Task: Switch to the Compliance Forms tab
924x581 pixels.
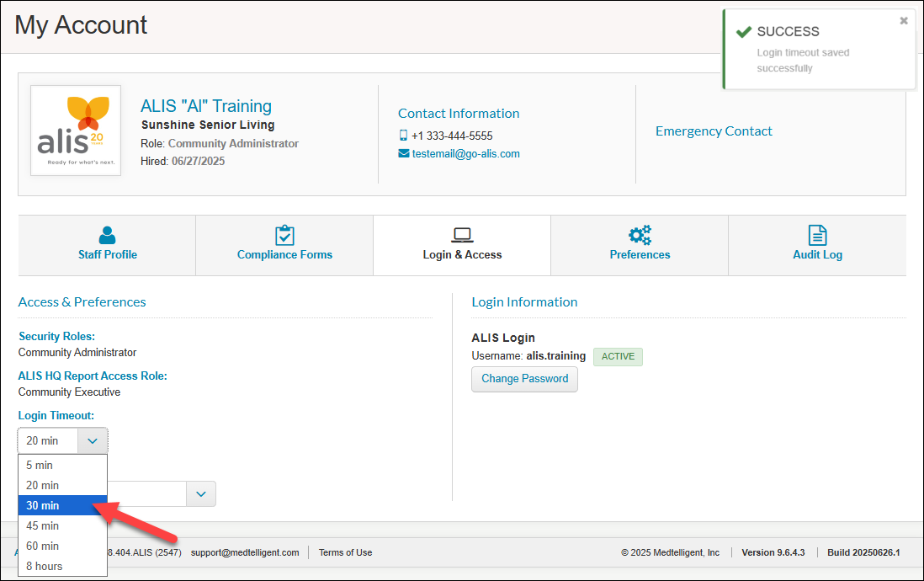Action: click(x=284, y=245)
